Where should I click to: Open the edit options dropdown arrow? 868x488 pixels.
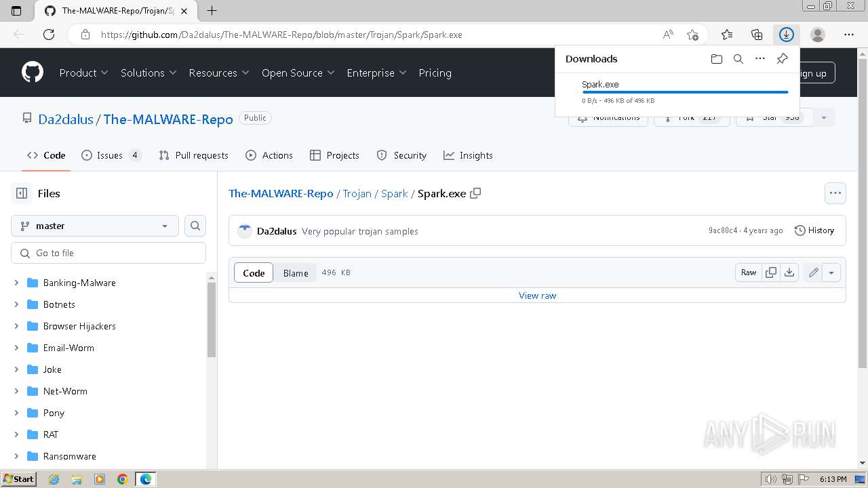831,272
